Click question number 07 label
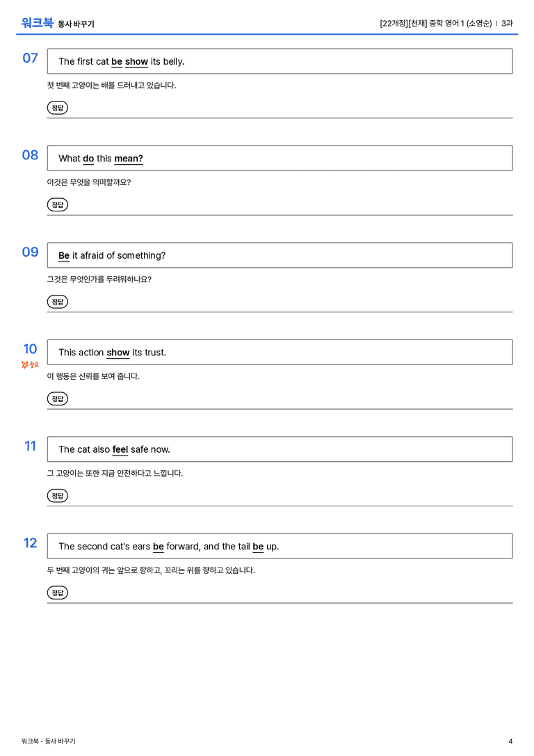The height and width of the screenshot is (756, 534). coord(30,58)
